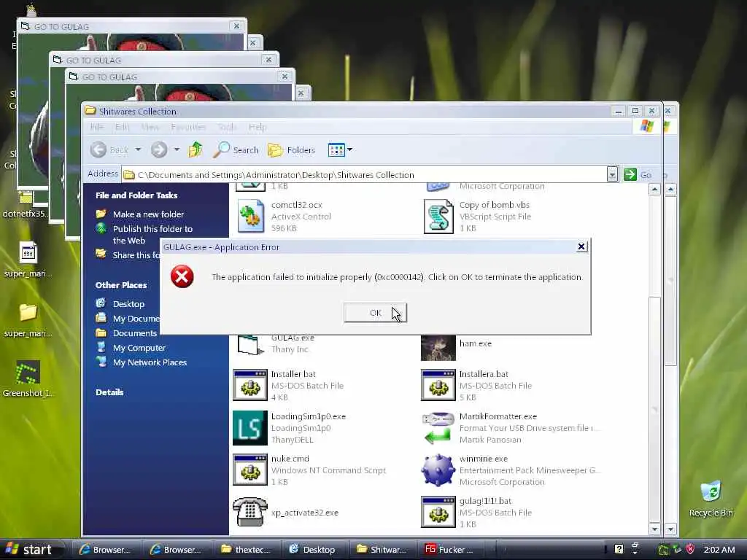This screenshot has width=747, height=560.
Task: Select the winmine.exe mine icon
Action: tap(438, 470)
